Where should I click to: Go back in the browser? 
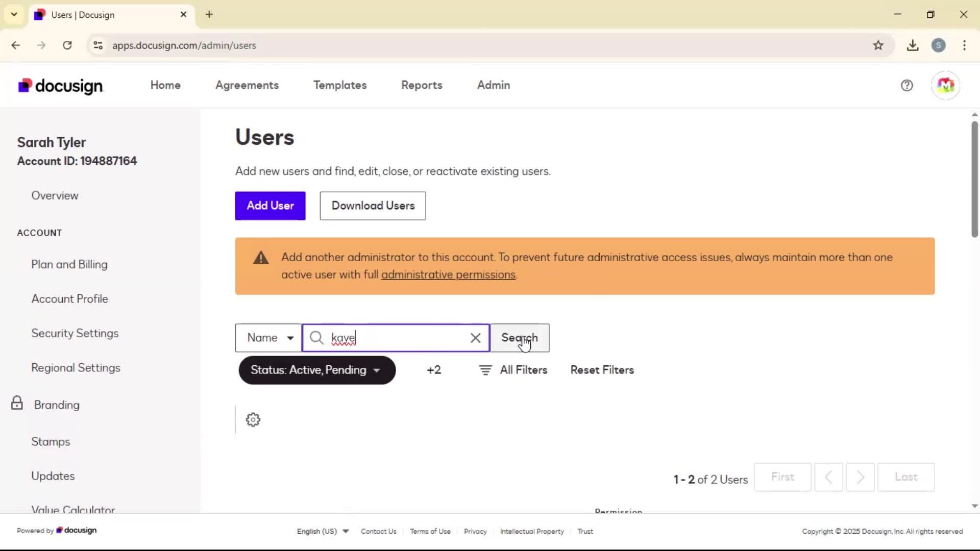[16, 45]
